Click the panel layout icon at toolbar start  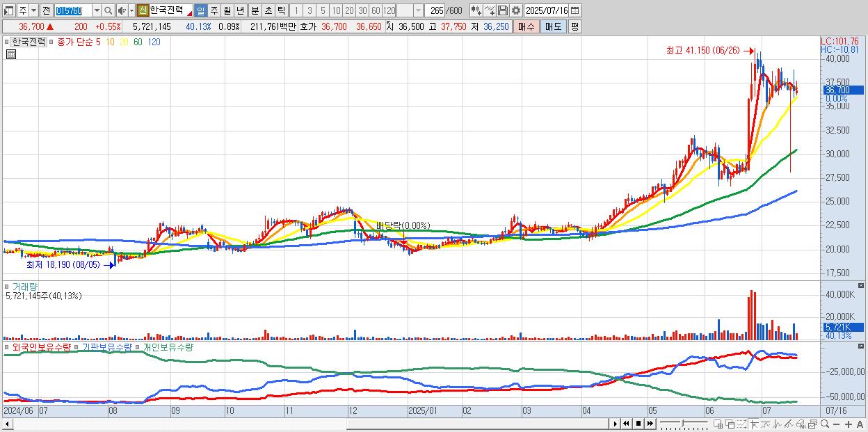pos(8,10)
